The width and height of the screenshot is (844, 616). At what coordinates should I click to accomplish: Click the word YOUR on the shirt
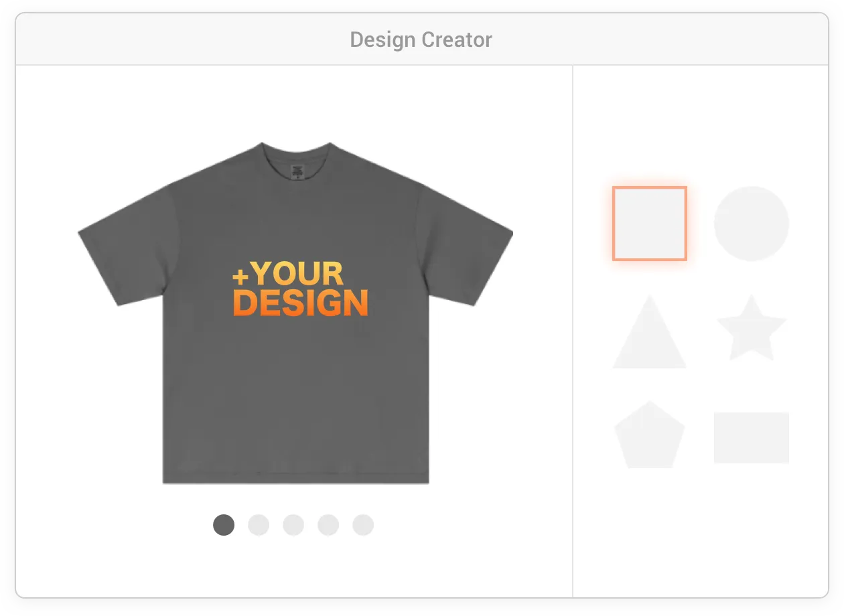pyautogui.click(x=297, y=274)
